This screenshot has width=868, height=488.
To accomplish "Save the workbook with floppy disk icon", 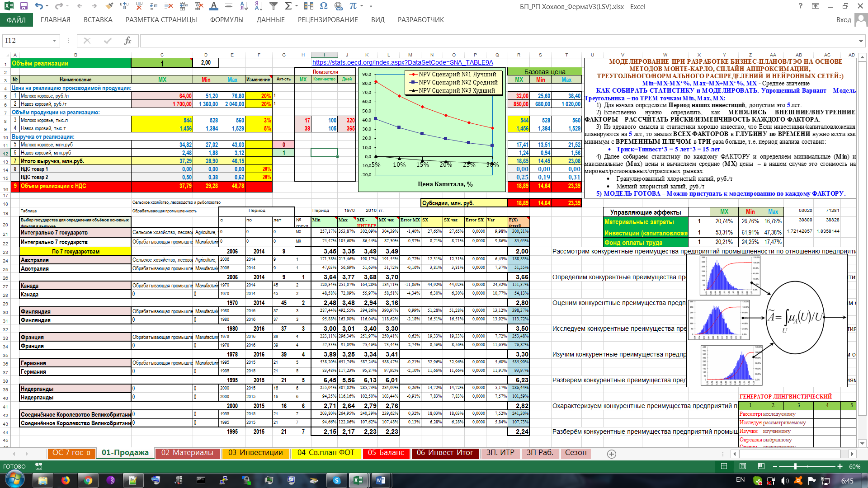I will (24, 6).
